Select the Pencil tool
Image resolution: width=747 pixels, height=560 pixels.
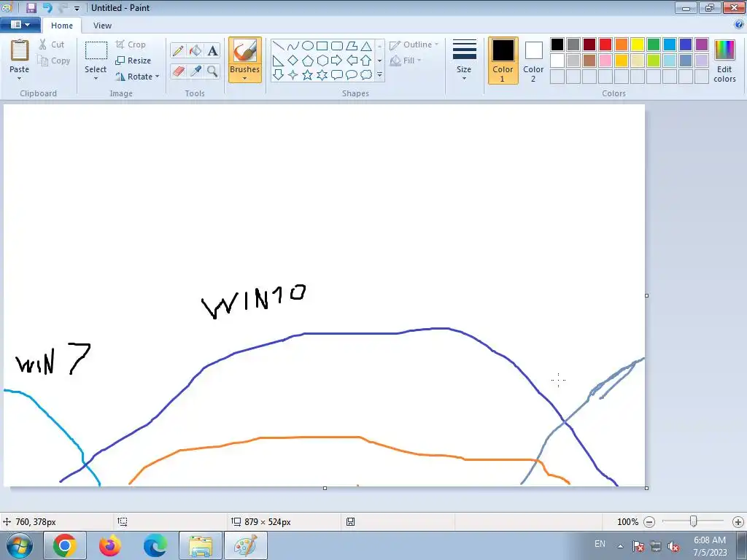point(178,50)
